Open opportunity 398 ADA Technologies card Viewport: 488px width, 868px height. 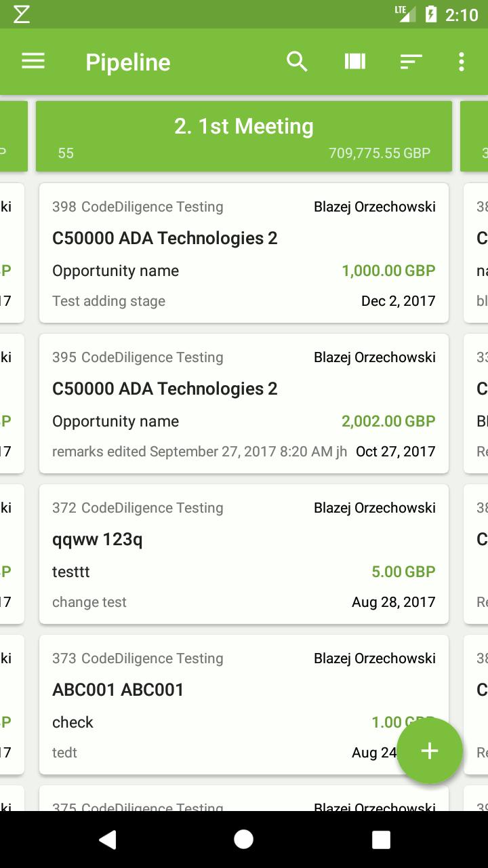pos(244,253)
